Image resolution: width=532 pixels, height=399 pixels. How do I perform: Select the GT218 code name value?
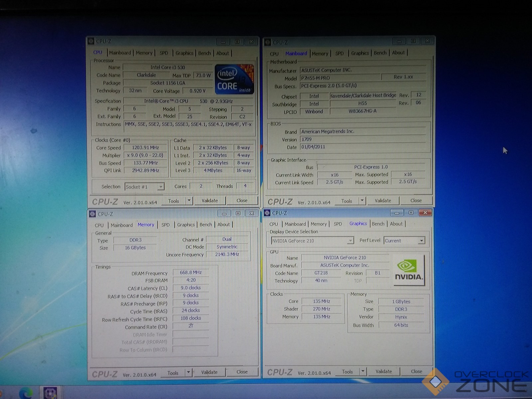(x=321, y=273)
